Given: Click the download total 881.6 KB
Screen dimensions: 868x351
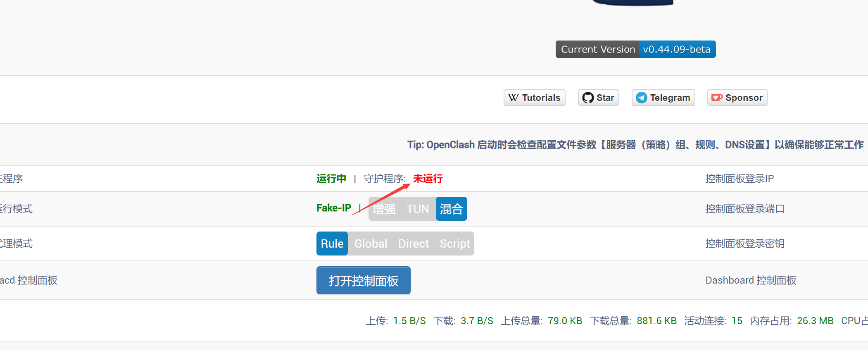Looking at the screenshot, I should [656, 321].
